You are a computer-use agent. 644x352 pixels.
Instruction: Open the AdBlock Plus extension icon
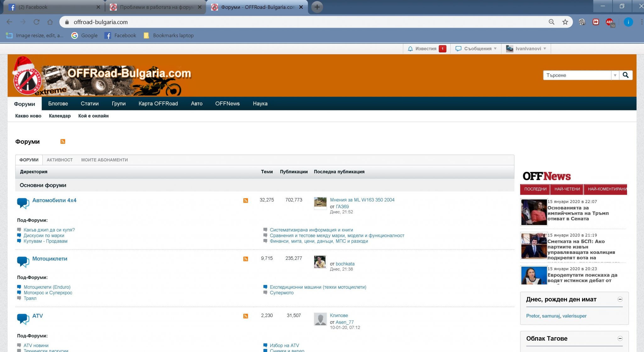point(609,22)
